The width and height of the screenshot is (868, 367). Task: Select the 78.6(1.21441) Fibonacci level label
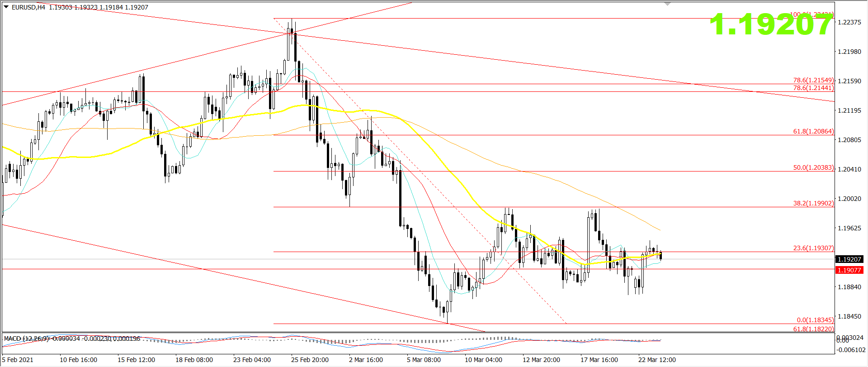(813, 88)
